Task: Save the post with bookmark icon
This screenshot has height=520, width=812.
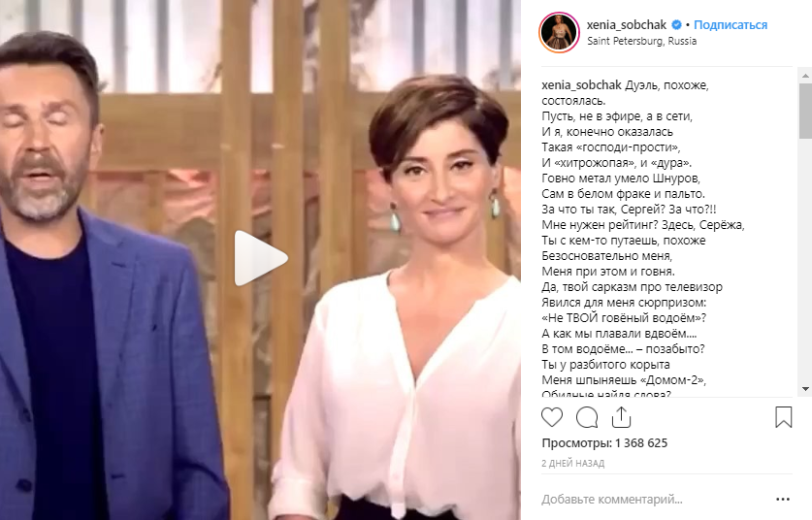Action: (784, 417)
